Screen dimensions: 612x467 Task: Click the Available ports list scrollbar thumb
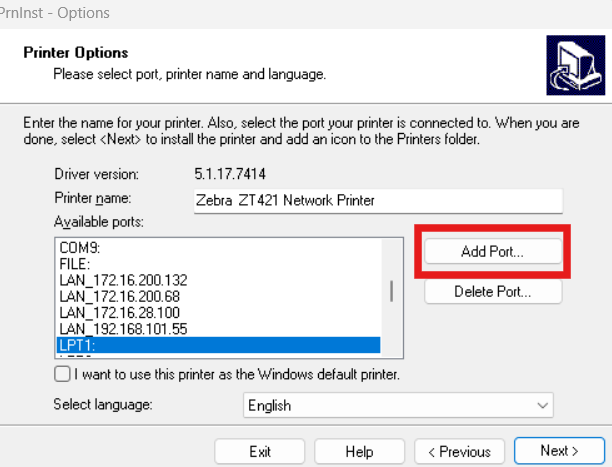pos(390,291)
